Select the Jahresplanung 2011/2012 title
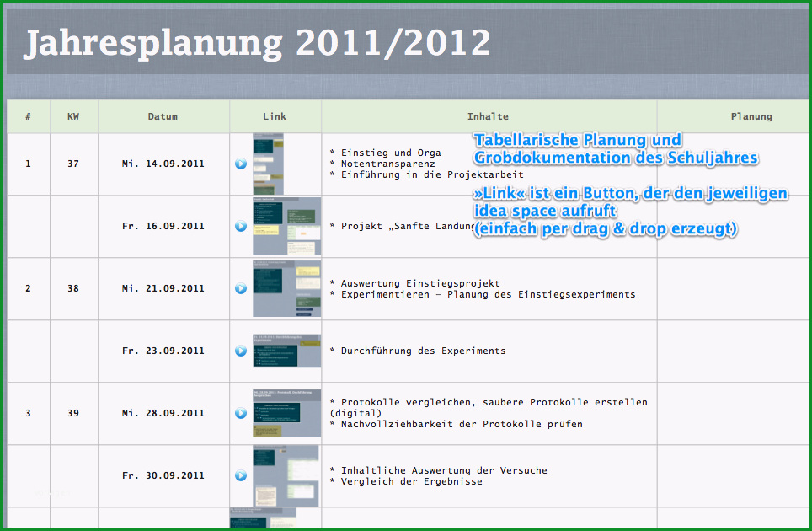 click(x=257, y=43)
